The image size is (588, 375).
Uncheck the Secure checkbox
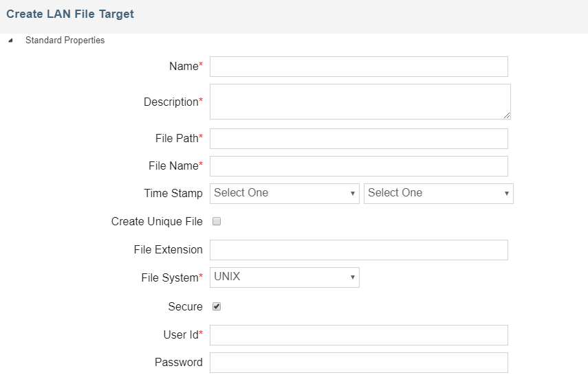click(x=217, y=307)
